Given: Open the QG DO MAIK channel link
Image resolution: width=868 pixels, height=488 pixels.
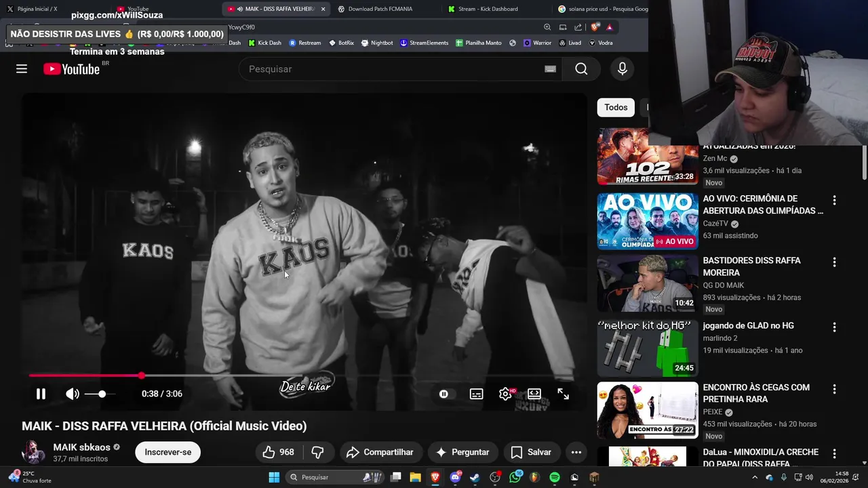Looking at the screenshot, I should click(x=724, y=285).
